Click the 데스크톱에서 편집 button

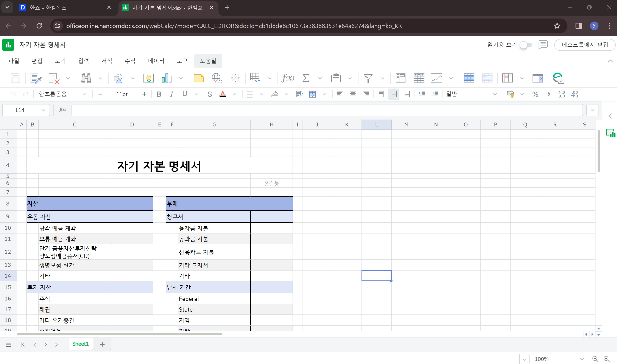coord(585,45)
